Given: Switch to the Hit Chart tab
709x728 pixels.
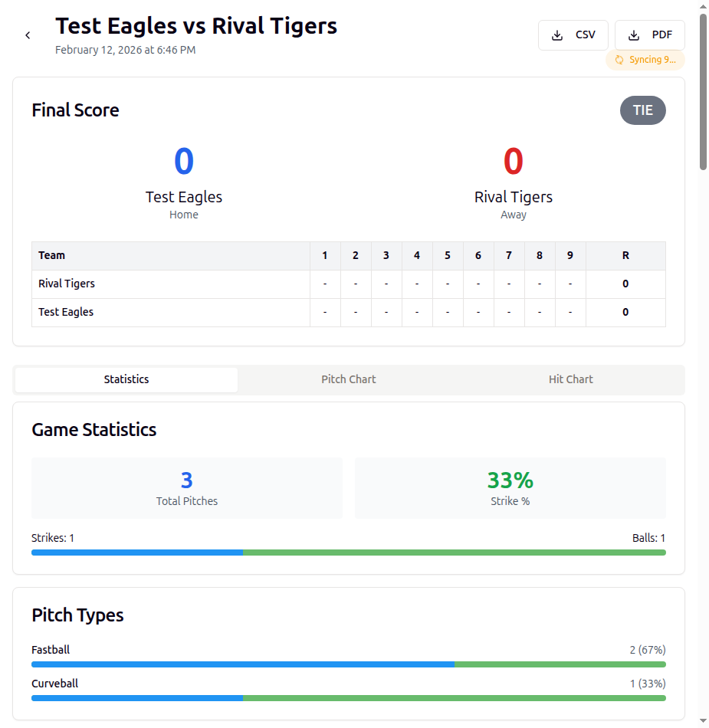Looking at the screenshot, I should [570, 379].
